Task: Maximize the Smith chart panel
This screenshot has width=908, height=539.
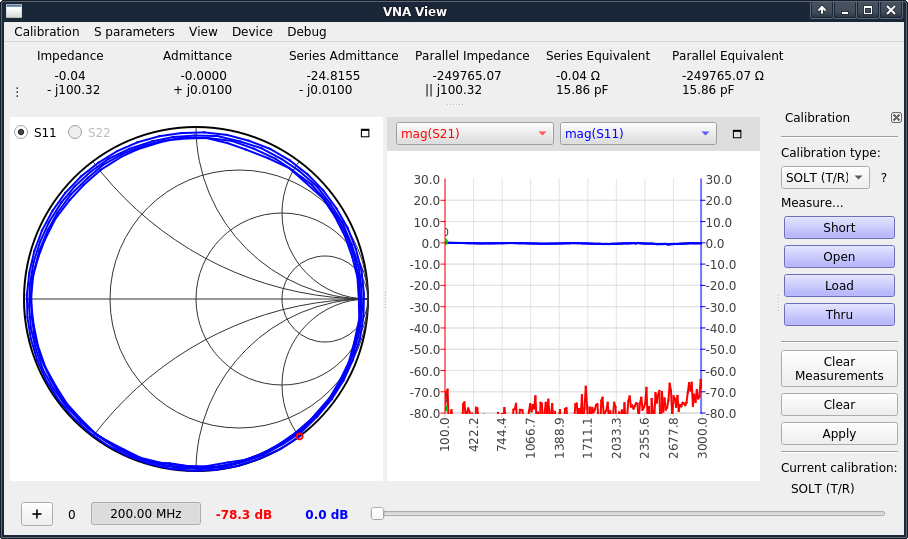Action: (x=365, y=133)
